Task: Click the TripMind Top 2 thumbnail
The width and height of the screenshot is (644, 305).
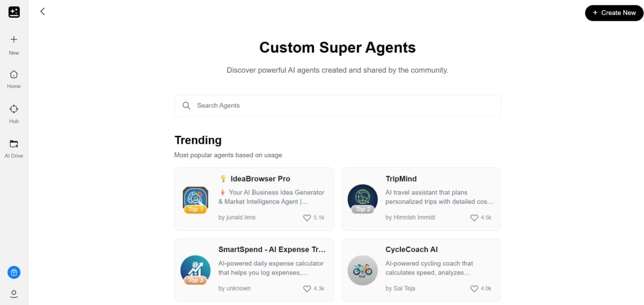Action: coord(362,199)
